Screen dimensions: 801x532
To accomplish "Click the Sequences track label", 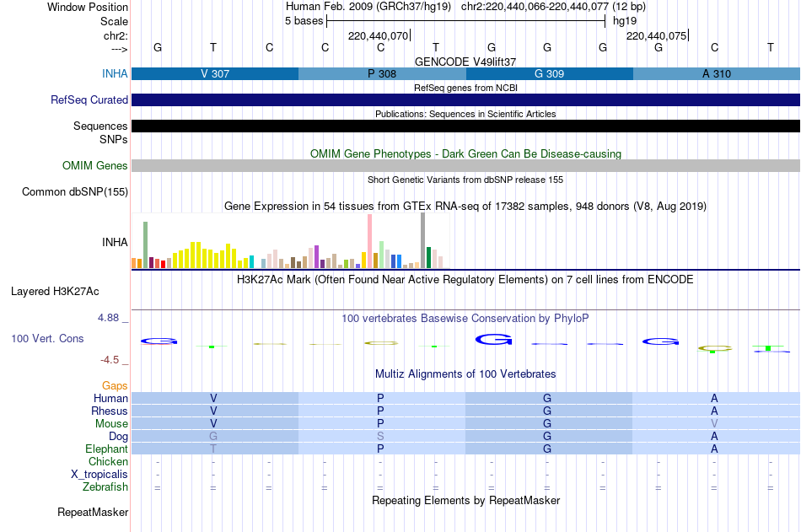I will (100, 126).
